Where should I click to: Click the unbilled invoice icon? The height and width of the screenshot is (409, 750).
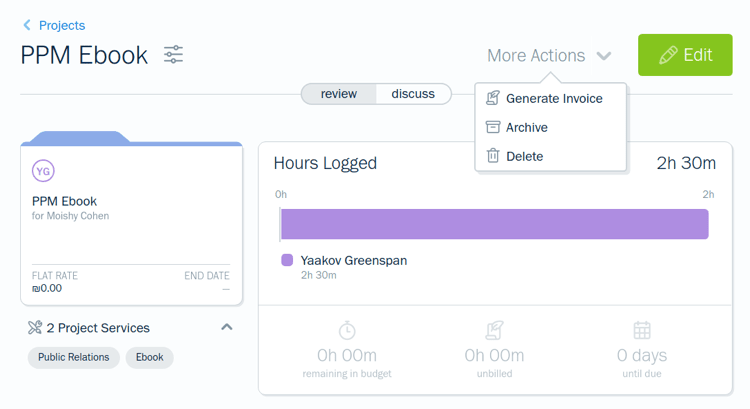[494, 330]
